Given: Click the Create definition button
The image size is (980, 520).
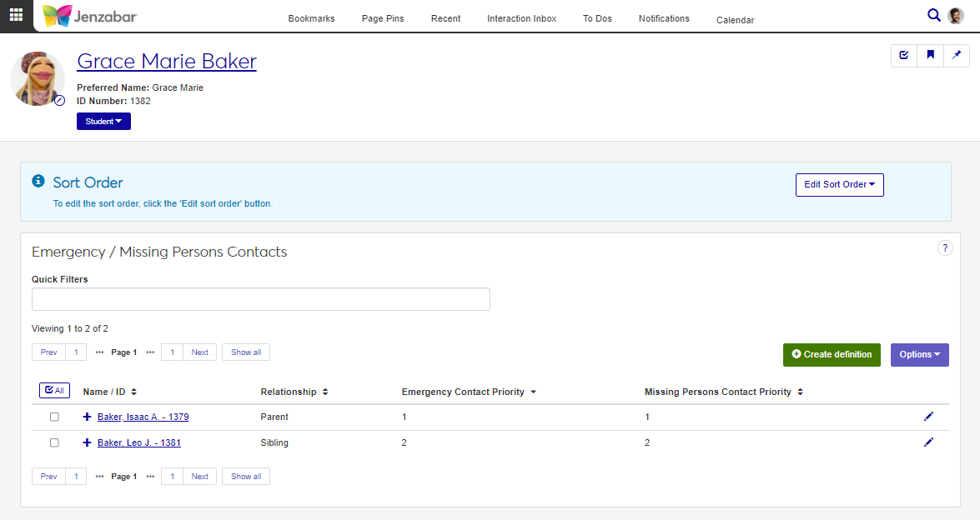Looking at the screenshot, I should click(832, 354).
